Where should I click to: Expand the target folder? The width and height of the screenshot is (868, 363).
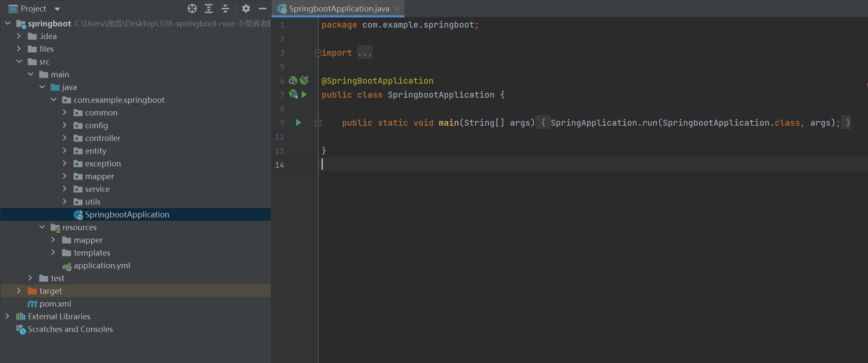coord(19,291)
